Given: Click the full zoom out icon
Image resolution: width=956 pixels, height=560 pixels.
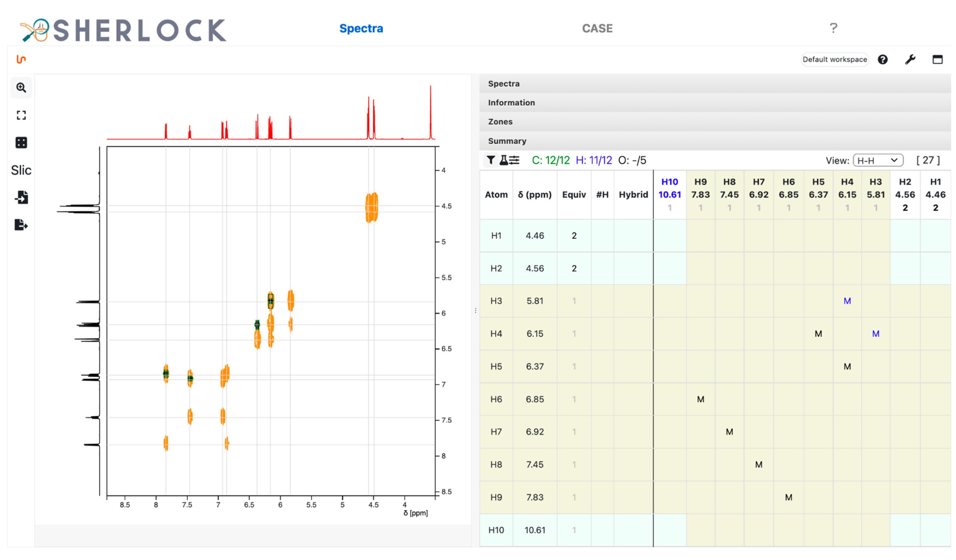Looking at the screenshot, I should [x=21, y=115].
